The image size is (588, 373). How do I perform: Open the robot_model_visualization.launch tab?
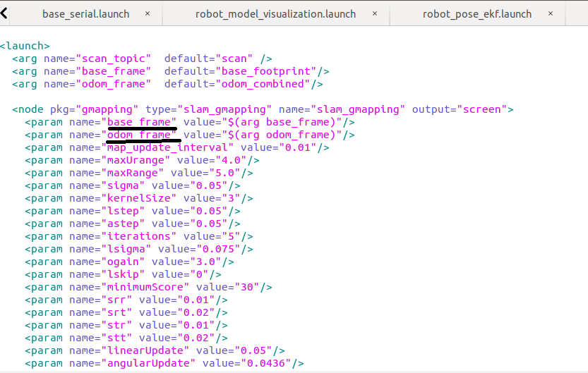(275, 14)
